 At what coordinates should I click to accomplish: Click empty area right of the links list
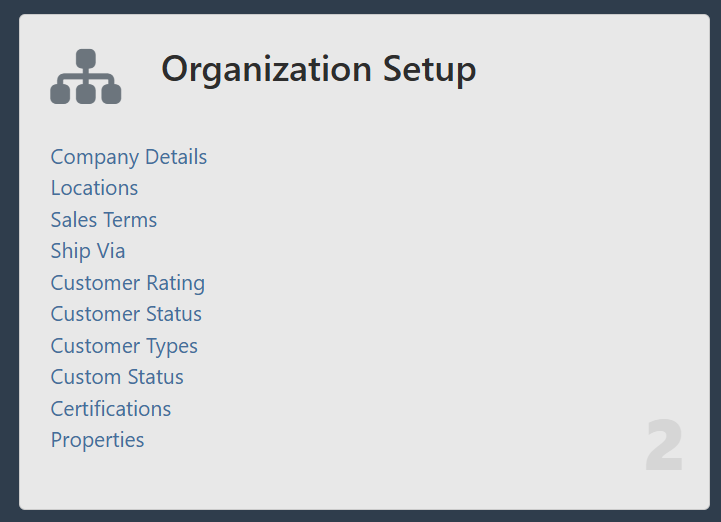(450, 300)
